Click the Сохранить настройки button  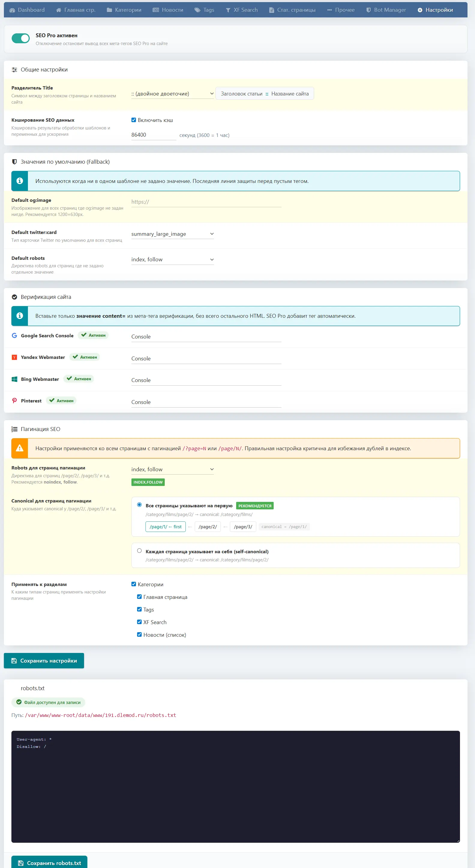point(44,661)
